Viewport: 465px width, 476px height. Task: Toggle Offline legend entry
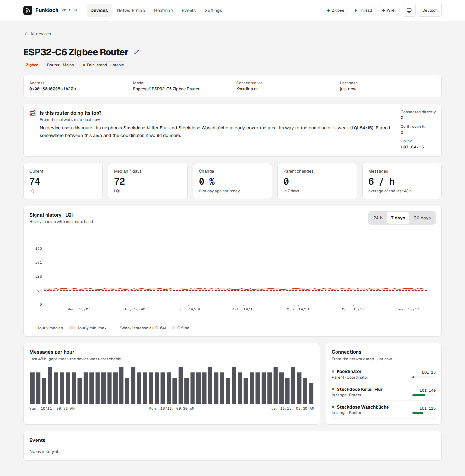click(x=181, y=328)
